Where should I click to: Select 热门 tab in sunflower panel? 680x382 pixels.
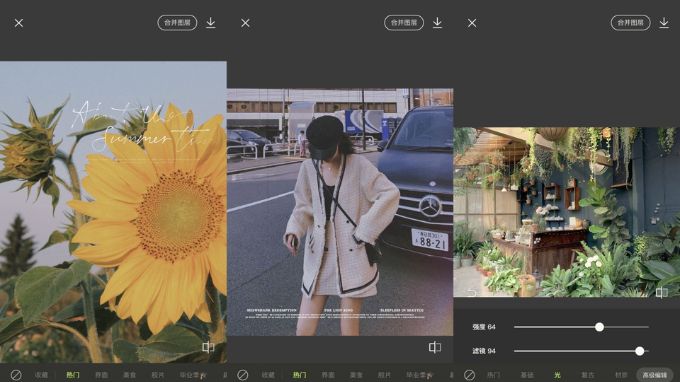pos(73,375)
